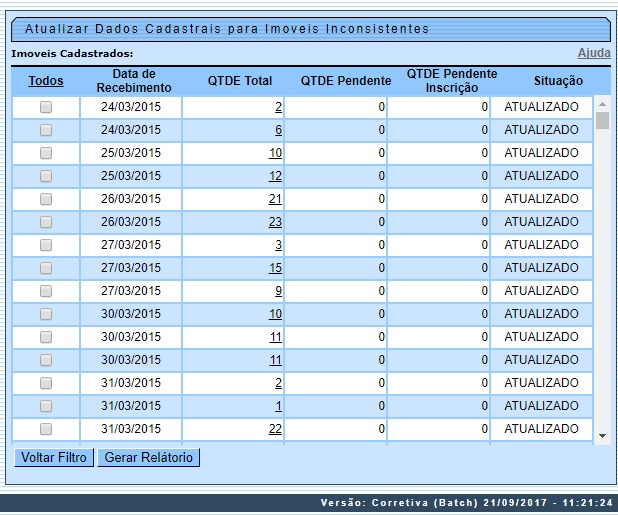Tick the checkbox for 26/03/2015 row with total 21
Image resolution: width=618 pixels, height=515 pixels.
point(46,199)
